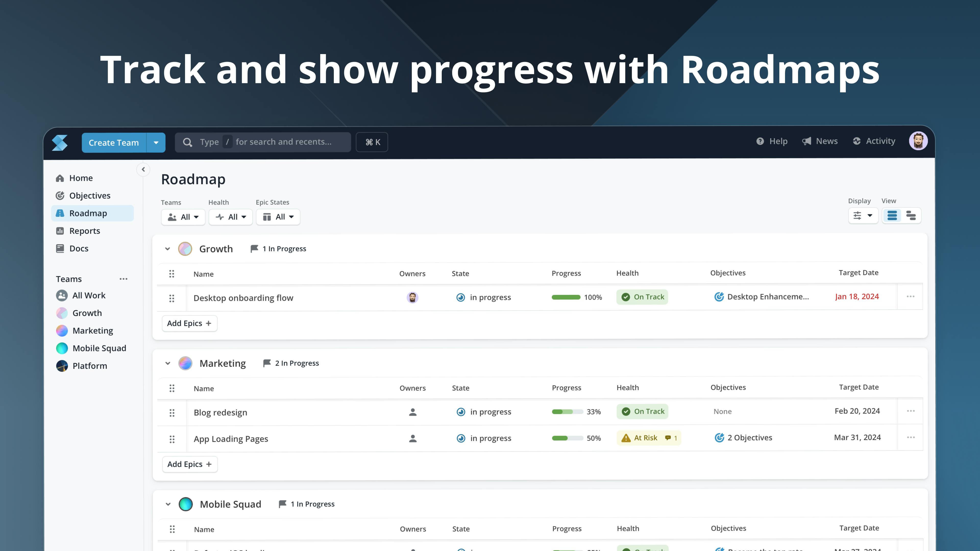The image size is (980, 551).
Task: Collapse the Marketing team section
Action: click(168, 364)
